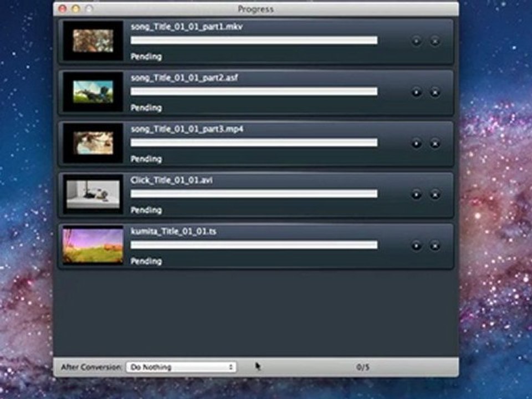
Task: Minimize the Progress window with yellow button
Action: [x=76, y=9]
